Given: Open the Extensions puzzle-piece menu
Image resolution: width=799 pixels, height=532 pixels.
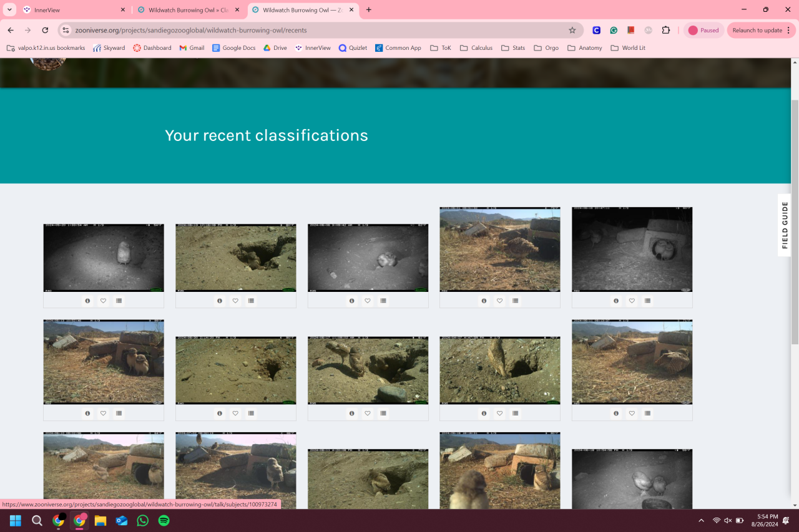Looking at the screenshot, I should [666, 30].
